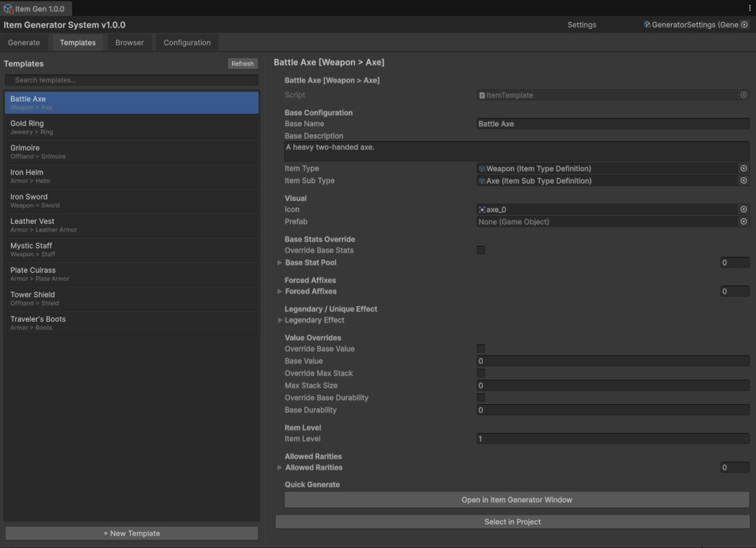Select the Iron Helm template
The height and width of the screenshot is (548, 756).
pyautogui.click(x=131, y=176)
